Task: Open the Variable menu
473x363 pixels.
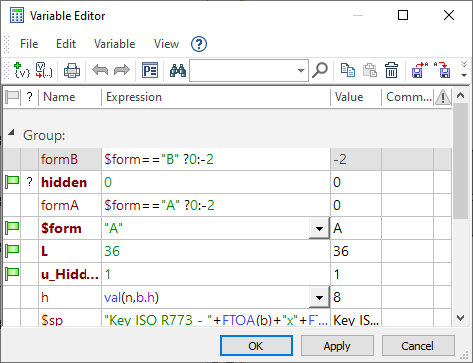Action: [x=115, y=44]
